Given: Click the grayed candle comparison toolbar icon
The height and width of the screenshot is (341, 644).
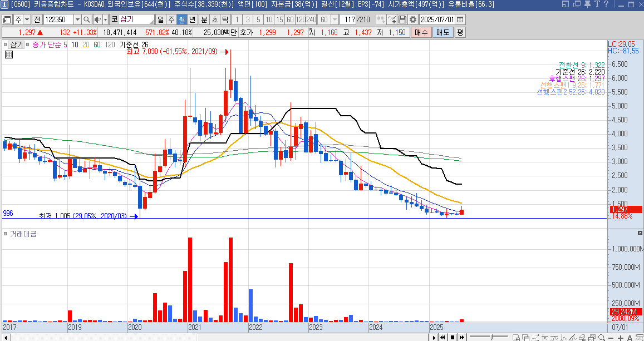Looking at the screenshot, I should pyautogui.click(x=381, y=19).
